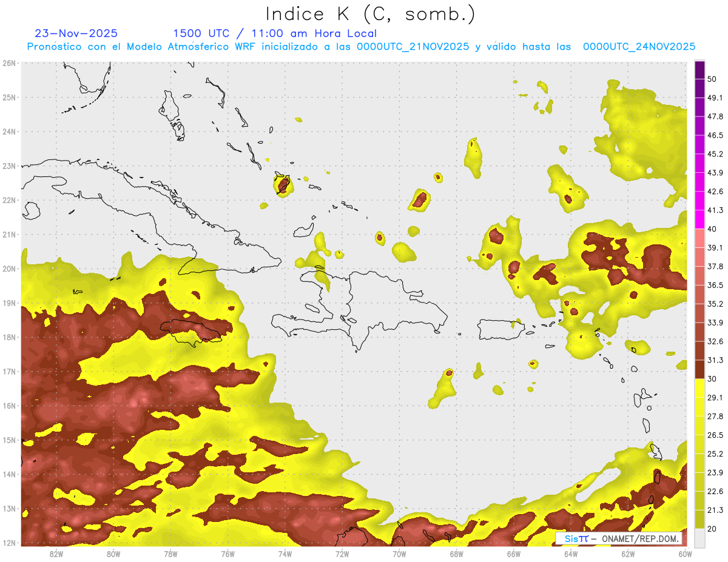The height and width of the screenshot is (562, 728).
Task: Click the "70W" longitude label
Action: pyautogui.click(x=399, y=554)
